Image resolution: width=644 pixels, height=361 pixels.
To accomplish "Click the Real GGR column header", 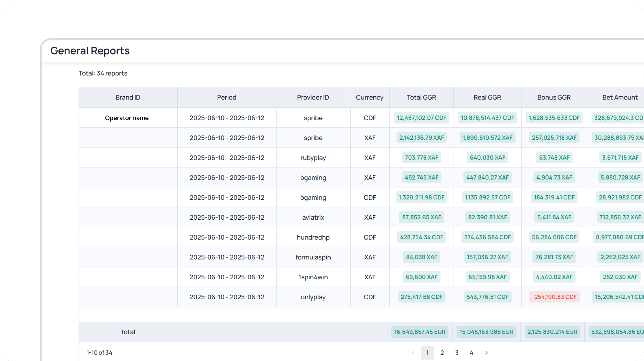I will pos(487,97).
